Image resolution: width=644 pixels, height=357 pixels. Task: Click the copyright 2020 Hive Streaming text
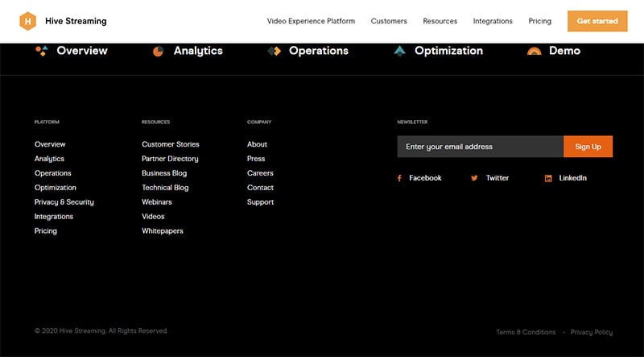[101, 330]
